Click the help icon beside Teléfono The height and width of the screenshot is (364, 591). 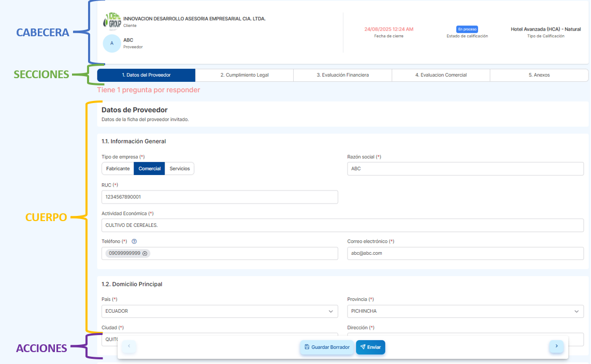(x=134, y=241)
